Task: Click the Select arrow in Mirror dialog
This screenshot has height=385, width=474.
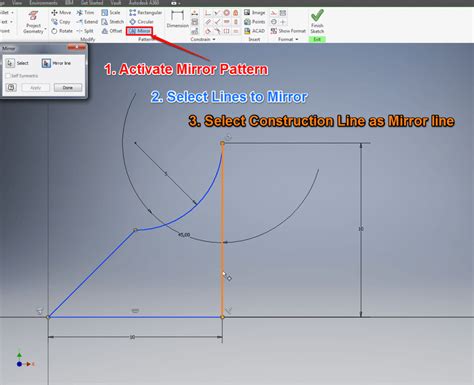Action: point(10,63)
